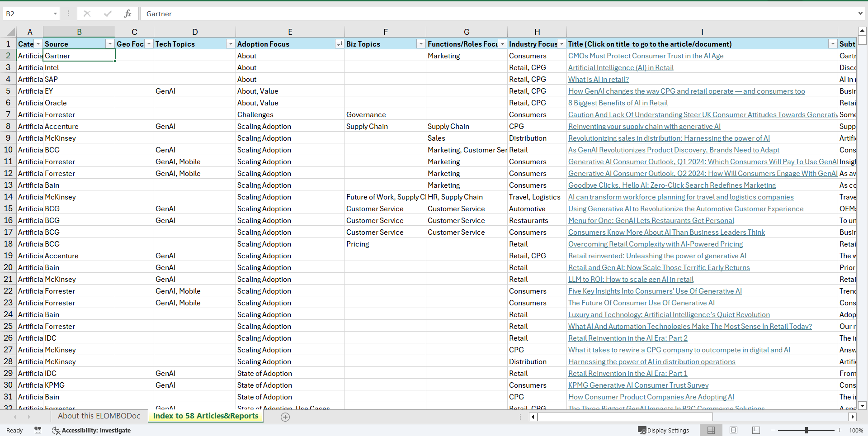Screen dimensions: 868x437
Task: Open Category column filter dropdown
Action: click(38, 44)
